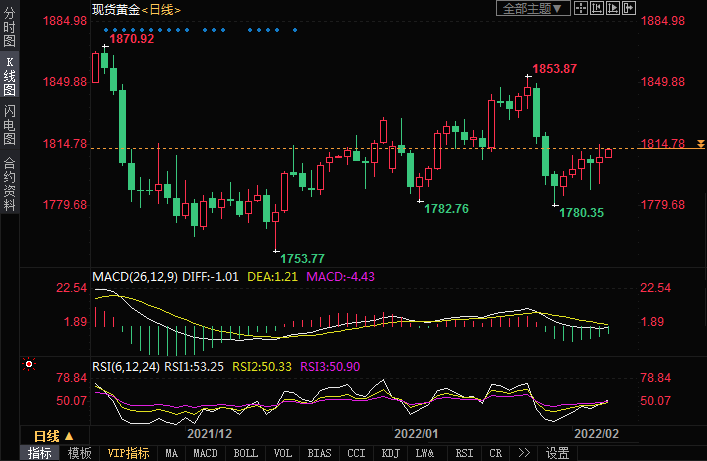
Task: Open the 合约资料 side tab
Action: pos(10,184)
